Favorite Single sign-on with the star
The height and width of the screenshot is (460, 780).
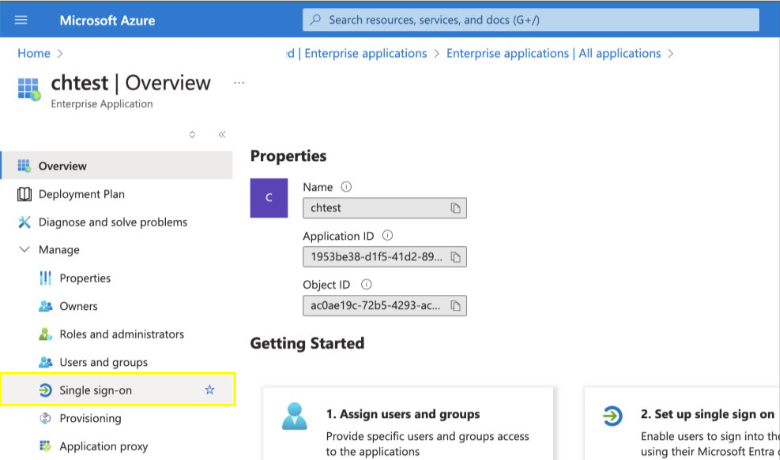pyautogui.click(x=209, y=390)
